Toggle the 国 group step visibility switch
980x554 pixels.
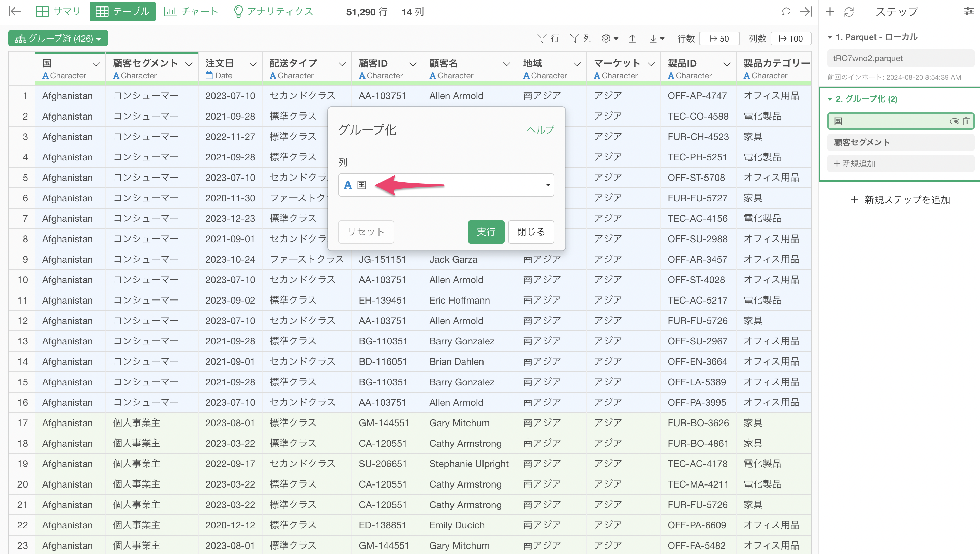[x=954, y=121]
